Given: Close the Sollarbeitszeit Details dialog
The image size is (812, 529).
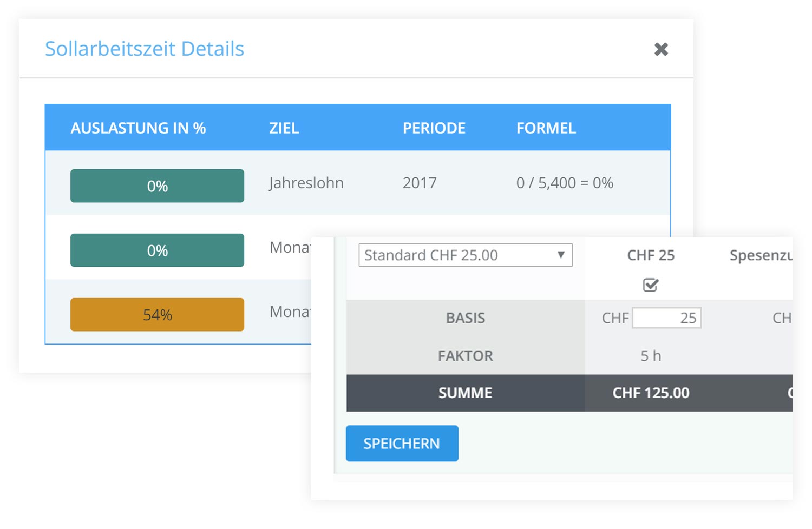Looking at the screenshot, I should (x=660, y=49).
